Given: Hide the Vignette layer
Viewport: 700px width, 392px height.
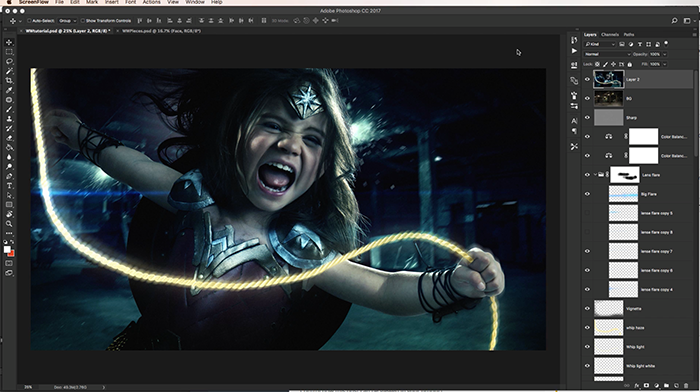Looking at the screenshot, I should [x=588, y=309].
